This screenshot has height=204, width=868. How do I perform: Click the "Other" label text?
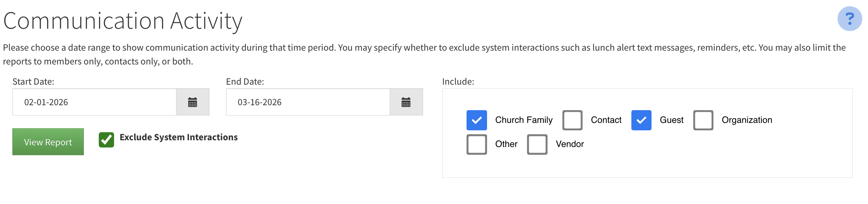(x=506, y=144)
